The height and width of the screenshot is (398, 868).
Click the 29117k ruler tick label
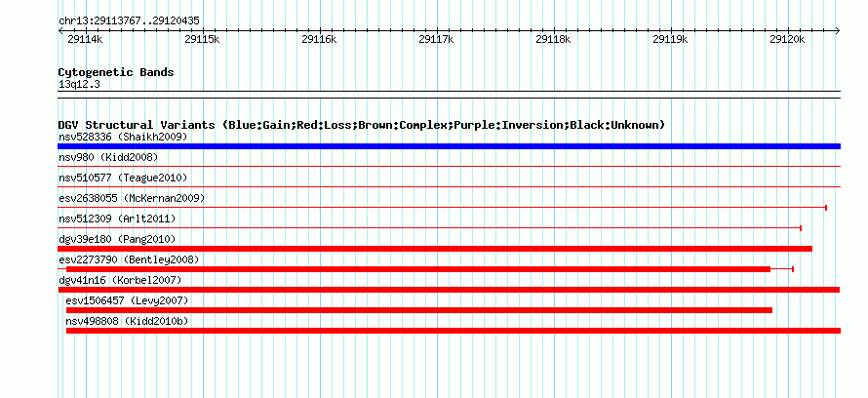click(x=436, y=39)
